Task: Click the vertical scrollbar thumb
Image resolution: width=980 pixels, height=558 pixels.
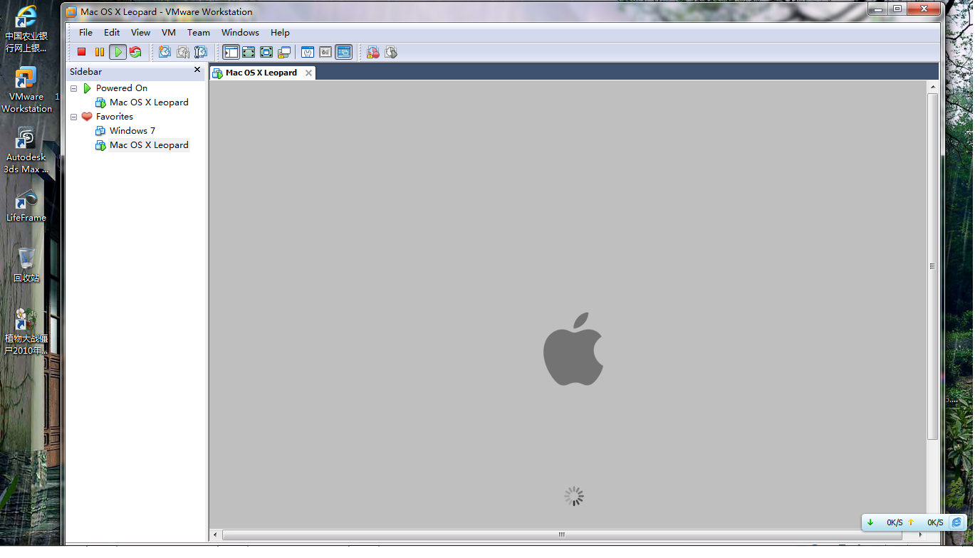Action: point(932,265)
